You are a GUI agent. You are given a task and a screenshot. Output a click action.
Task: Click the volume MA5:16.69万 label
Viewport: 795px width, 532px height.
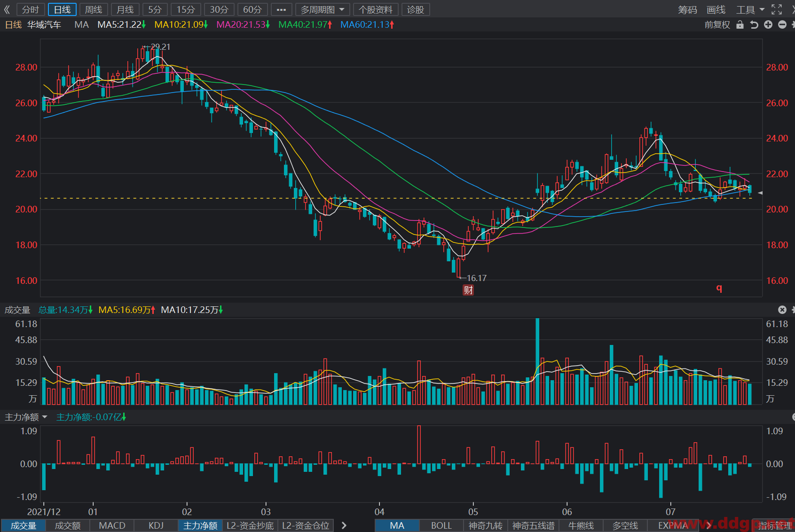pyautogui.click(x=126, y=310)
